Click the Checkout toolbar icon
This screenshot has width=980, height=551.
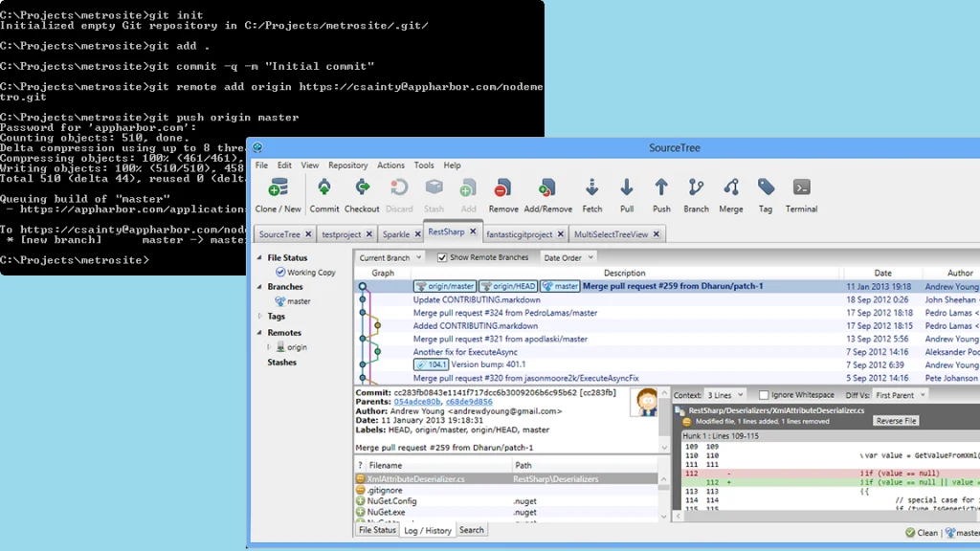coord(362,188)
